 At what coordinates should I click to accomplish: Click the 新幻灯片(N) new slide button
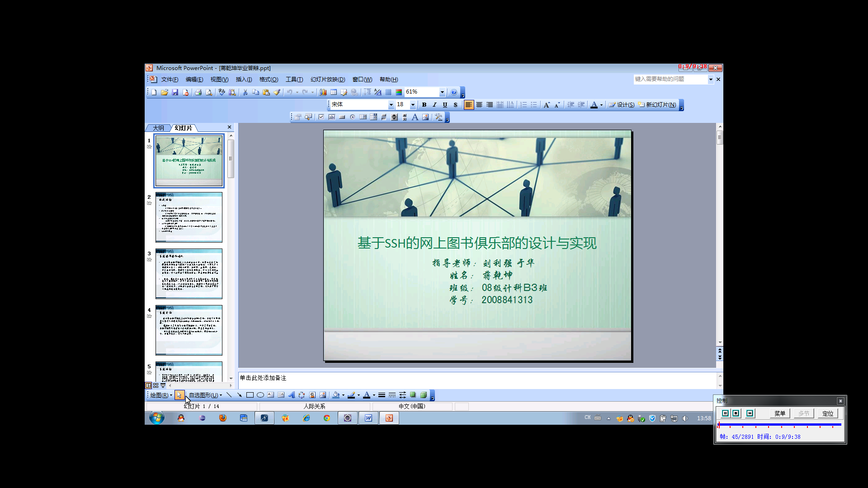click(x=657, y=105)
